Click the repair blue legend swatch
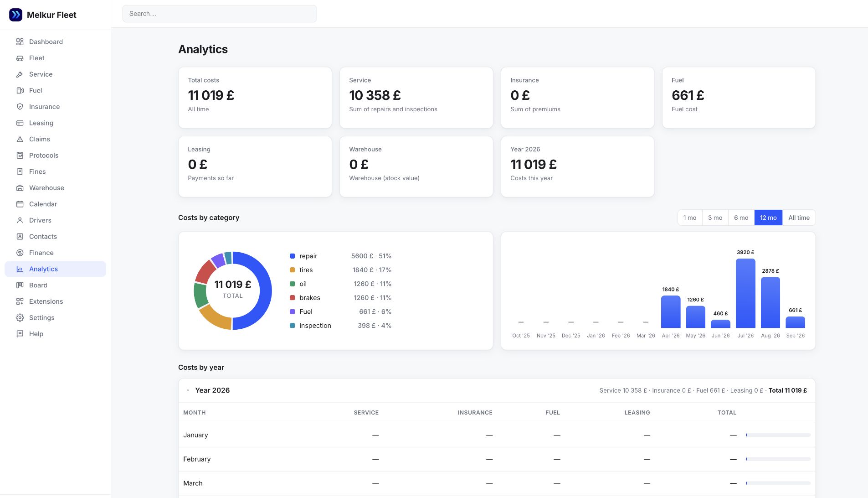Viewport: 868px width, 498px height. 292,256
